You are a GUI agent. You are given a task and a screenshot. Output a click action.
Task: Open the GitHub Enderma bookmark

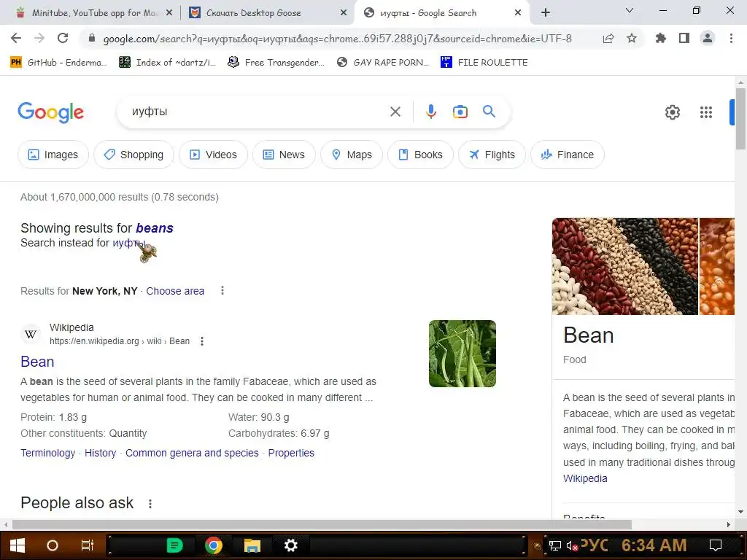[x=58, y=63]
